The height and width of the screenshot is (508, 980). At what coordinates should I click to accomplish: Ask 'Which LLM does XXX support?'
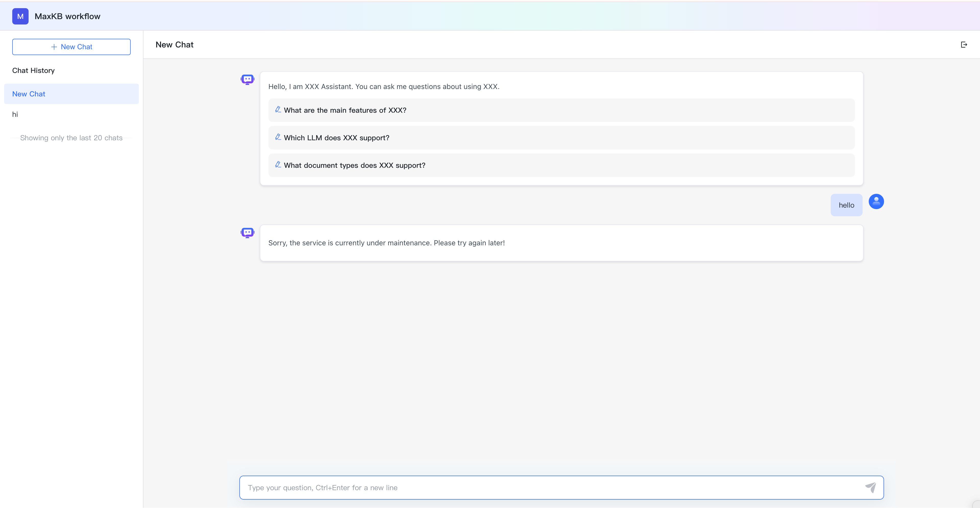click(561, 138)
